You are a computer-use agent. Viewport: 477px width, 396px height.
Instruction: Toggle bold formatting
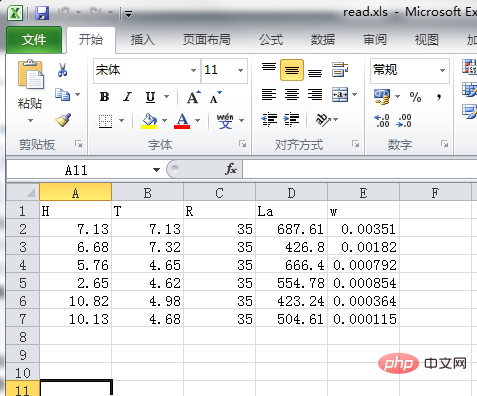[x=104, y=97]
